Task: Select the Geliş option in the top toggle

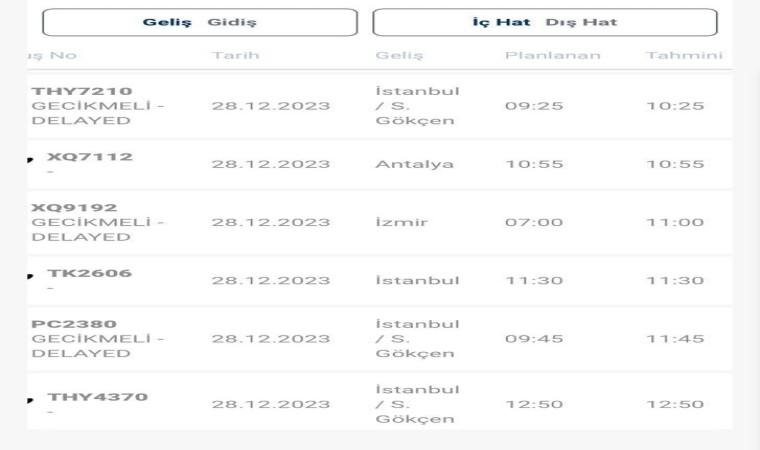Action: (x=167, y=22)
